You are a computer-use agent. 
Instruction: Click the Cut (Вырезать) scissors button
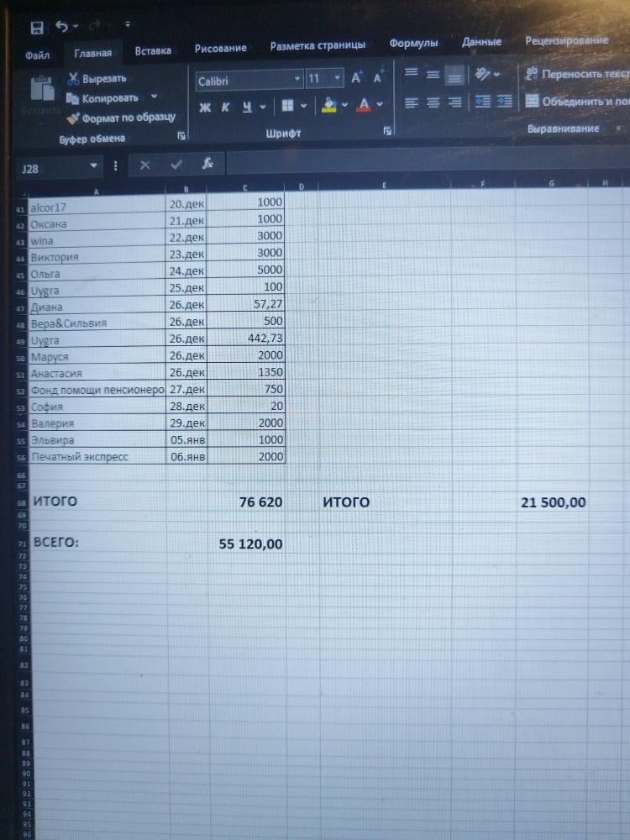97,79
